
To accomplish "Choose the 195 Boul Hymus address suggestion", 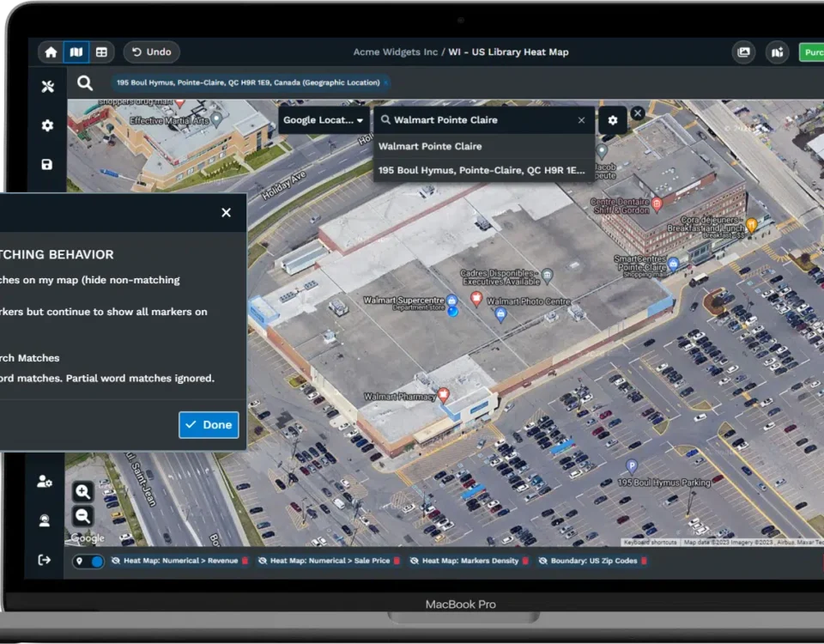I will click(x=481, y=170).
